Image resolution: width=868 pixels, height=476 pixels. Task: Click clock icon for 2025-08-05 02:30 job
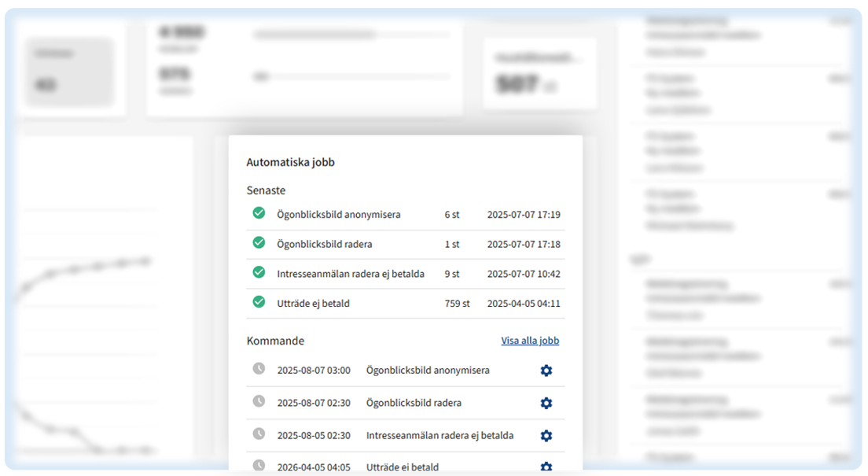[x=259, y=434]
